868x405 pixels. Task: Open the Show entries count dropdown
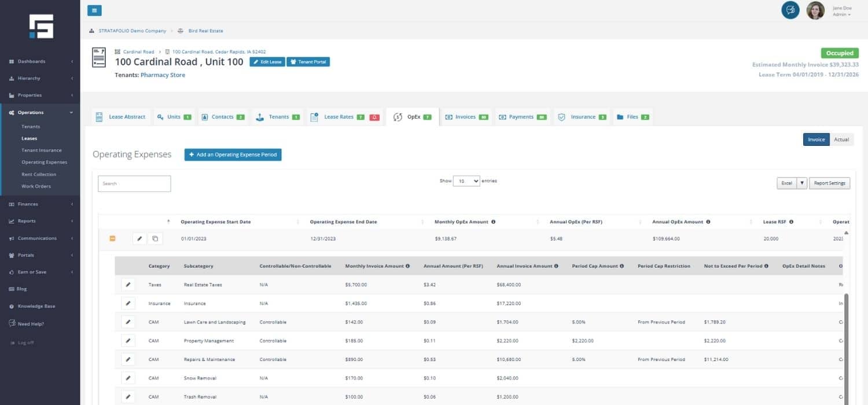[x=466, y=181]
